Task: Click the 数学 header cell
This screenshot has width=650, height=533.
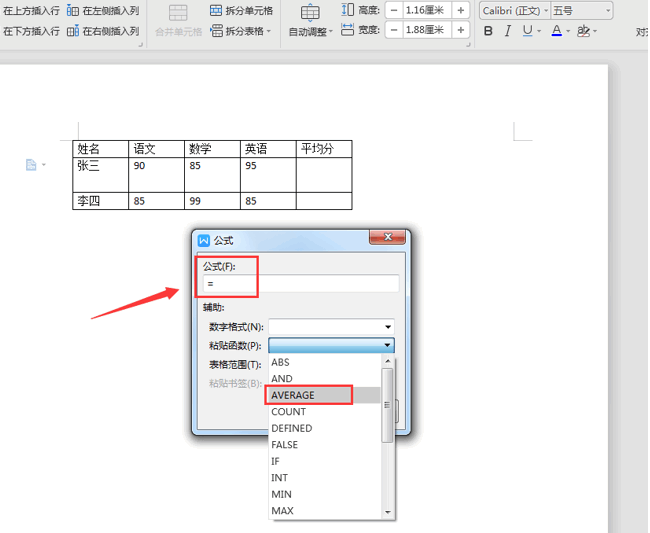Action: (x=212, y=149)
